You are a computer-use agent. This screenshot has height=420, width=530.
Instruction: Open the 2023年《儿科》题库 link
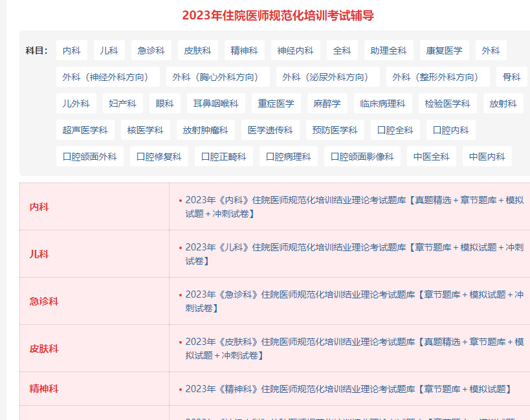pyautogui.click(x=354, y=254)
